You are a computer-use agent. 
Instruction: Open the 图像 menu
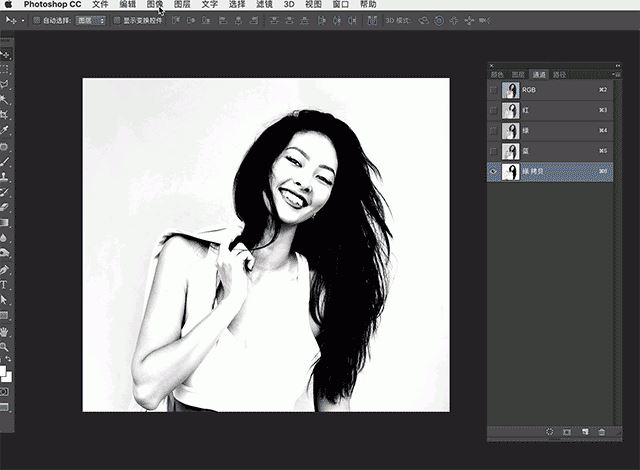click(155, 5)
